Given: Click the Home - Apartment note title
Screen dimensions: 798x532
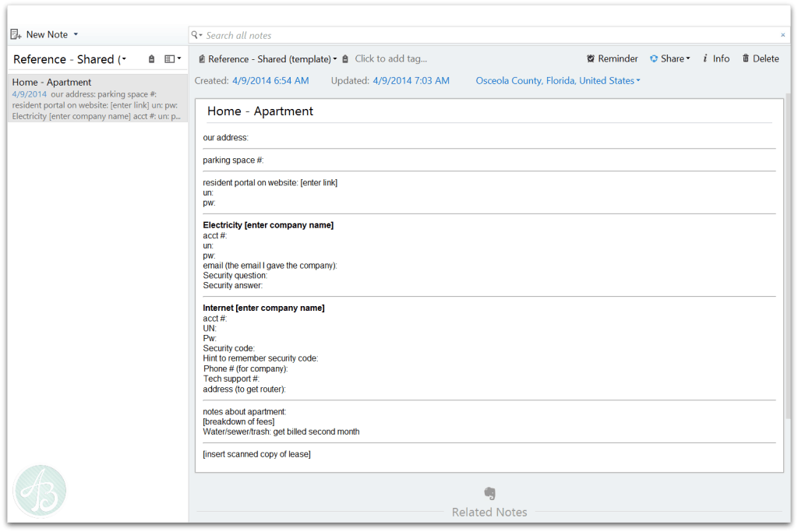Looking at the screenshot, I should click(260, 111).
